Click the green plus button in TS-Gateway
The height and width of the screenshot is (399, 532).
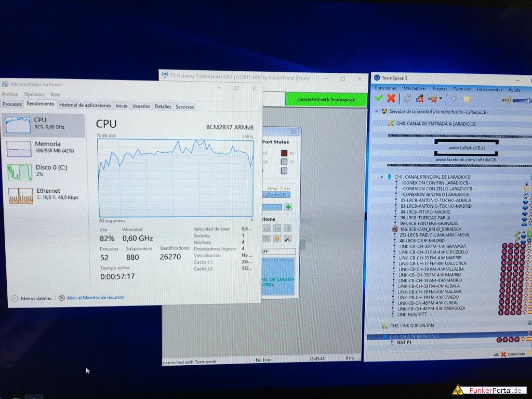(288, 207)
